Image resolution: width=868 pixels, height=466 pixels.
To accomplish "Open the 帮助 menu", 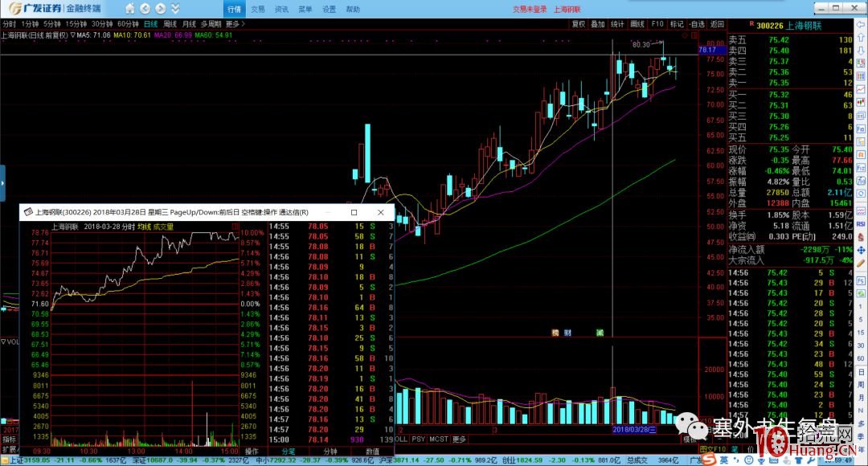I will 353,9.
